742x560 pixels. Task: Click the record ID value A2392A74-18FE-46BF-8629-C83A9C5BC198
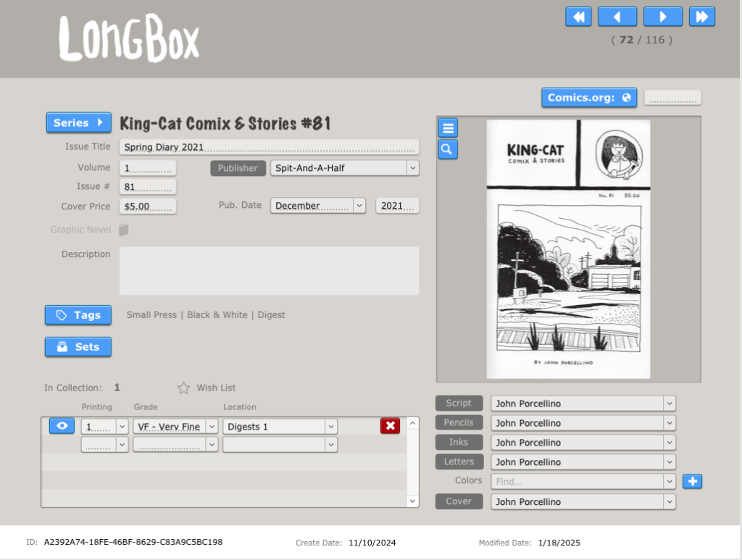pyautogui.click(x=133, y=542)
